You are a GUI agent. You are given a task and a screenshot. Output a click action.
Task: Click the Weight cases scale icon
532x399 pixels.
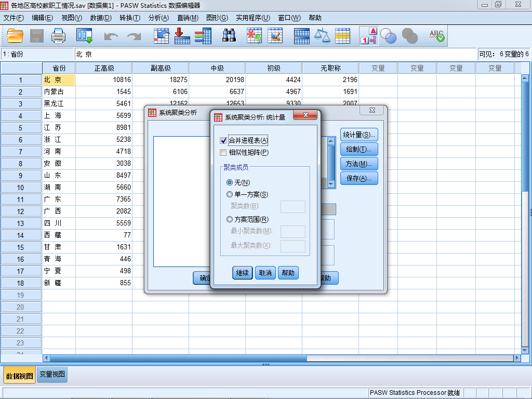pos(322,36)
